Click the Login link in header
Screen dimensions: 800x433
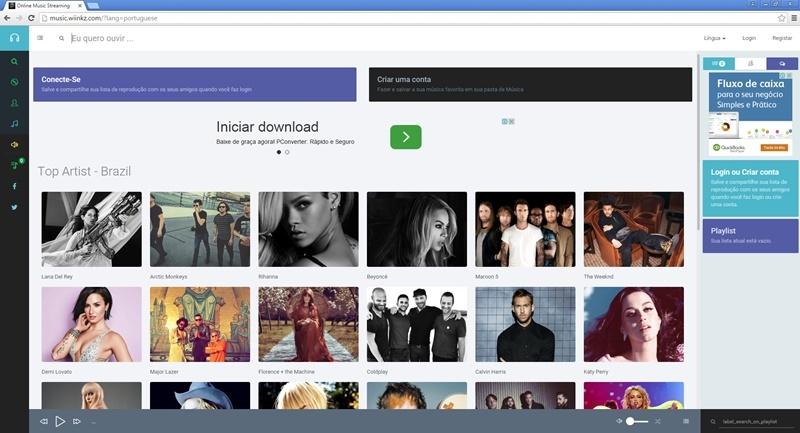coord(749,38)
